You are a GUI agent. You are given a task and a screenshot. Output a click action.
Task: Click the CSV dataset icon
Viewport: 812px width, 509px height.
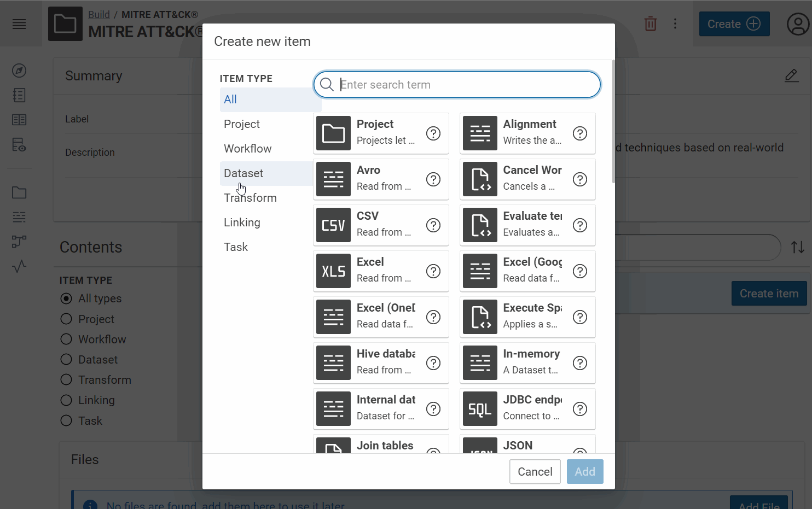pos(333,225)
